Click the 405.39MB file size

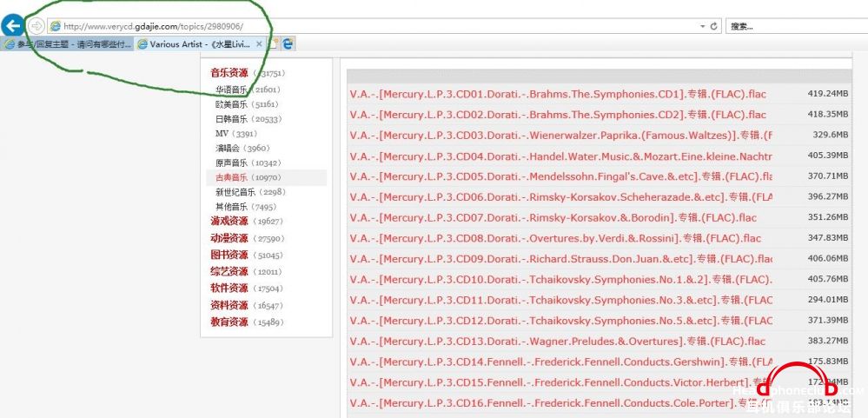827,155
